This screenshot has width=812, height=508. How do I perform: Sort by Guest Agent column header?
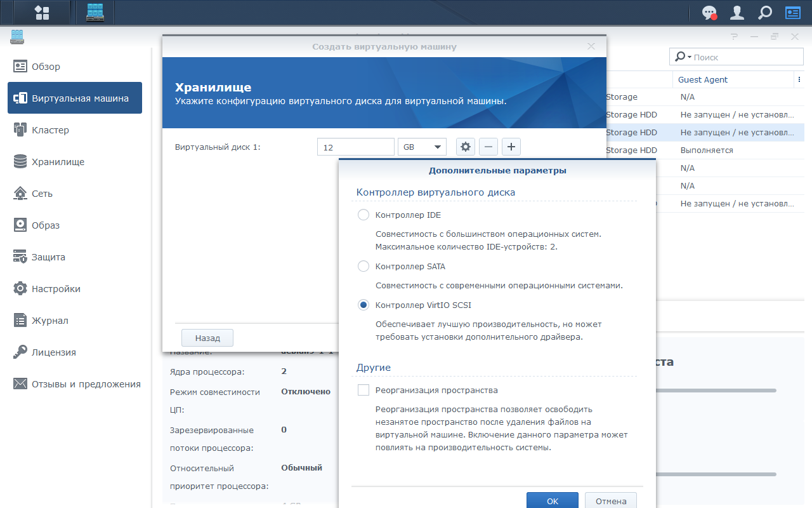click(x=703, y=79)
